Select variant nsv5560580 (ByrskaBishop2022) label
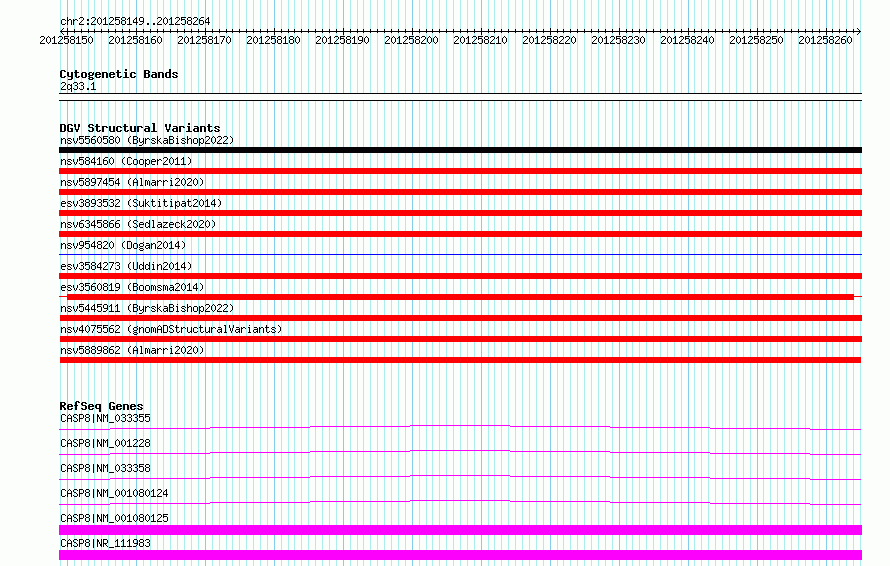This screenshot has width=890, height=566. [x=146, y=140]
